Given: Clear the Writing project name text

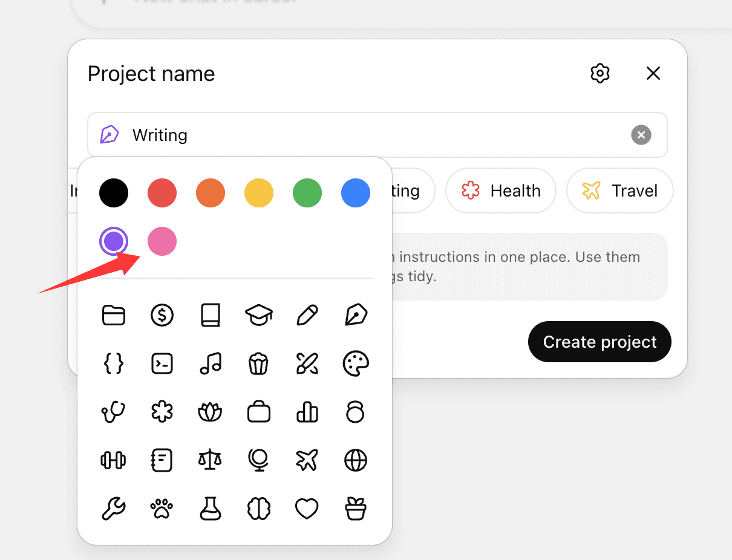Looking at the screenshot, I should tap(641, 135).
